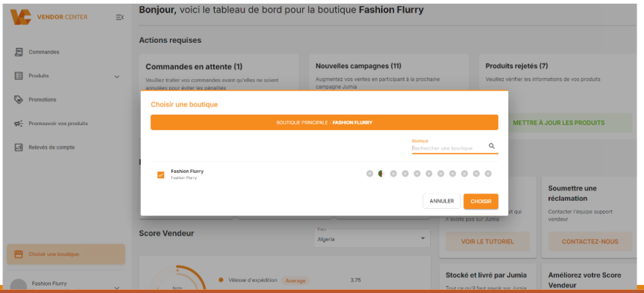Click the first grey disabled country icon
Screen dimensions: 644x293
[370, 174]
